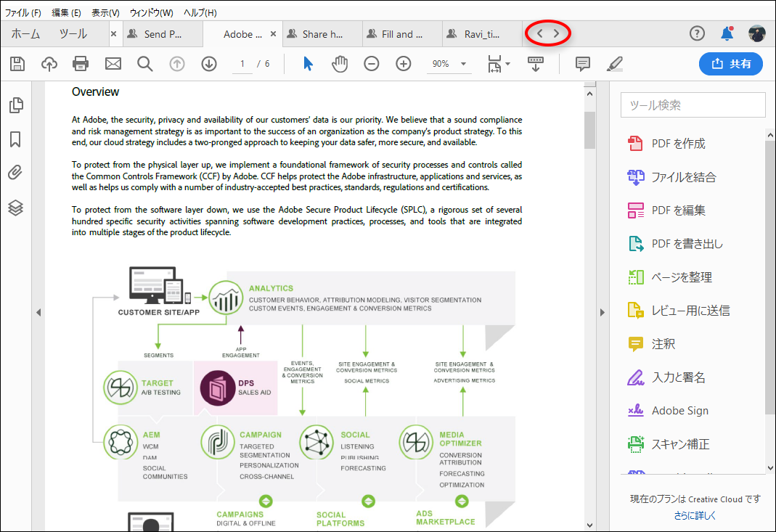
Task: Select the Adobe Sign tool
Action: [668, 411]
